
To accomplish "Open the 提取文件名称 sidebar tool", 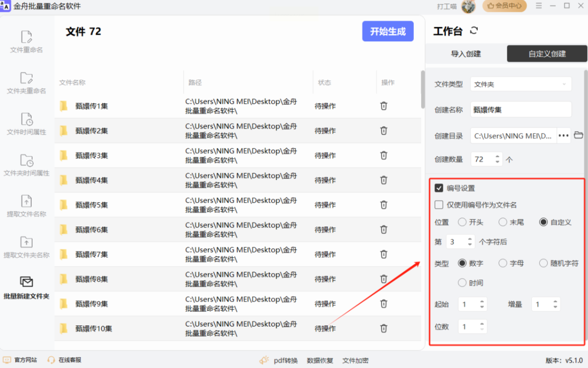I will (26, 206).
